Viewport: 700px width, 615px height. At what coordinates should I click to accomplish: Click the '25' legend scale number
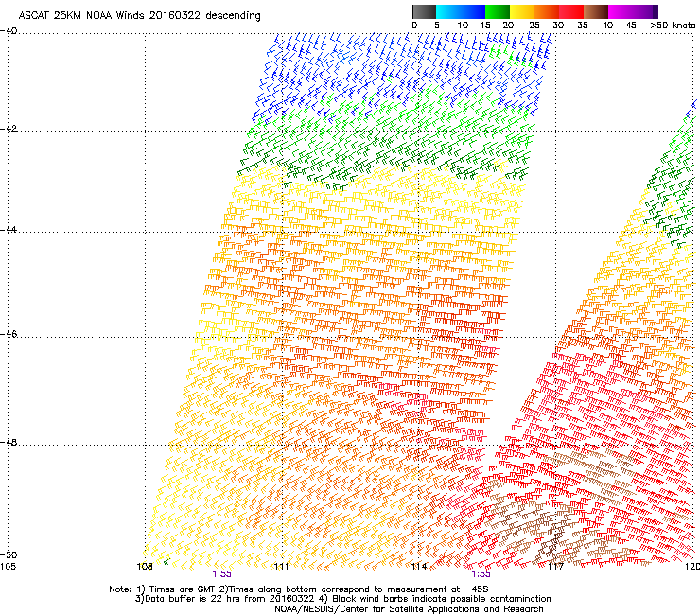pos(534,26)
